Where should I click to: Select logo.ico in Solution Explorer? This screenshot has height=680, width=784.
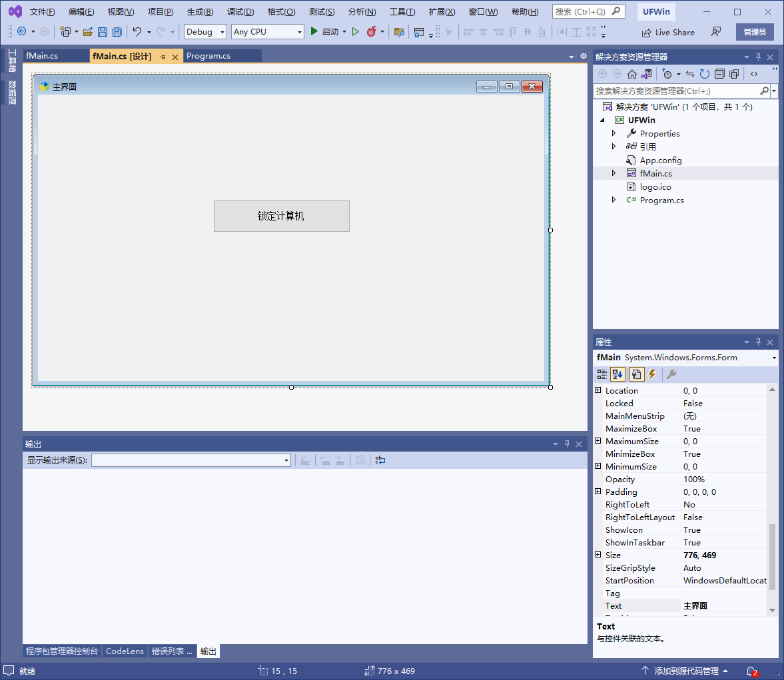(655, 186)
